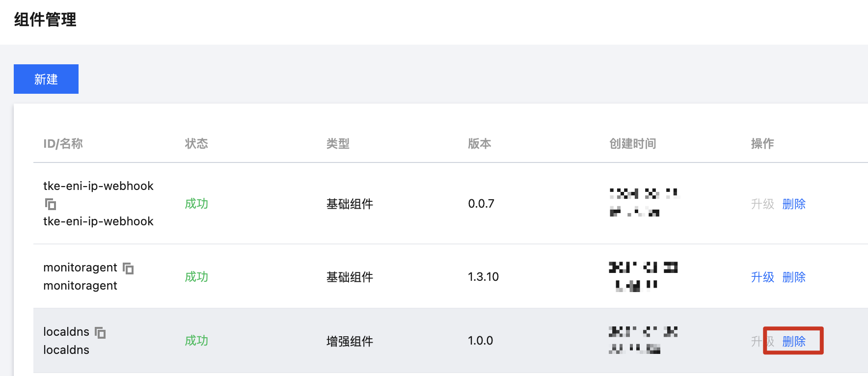The image size is (868, 376).
Task: Click the 版本 column header
Action: tap(479, 143)
